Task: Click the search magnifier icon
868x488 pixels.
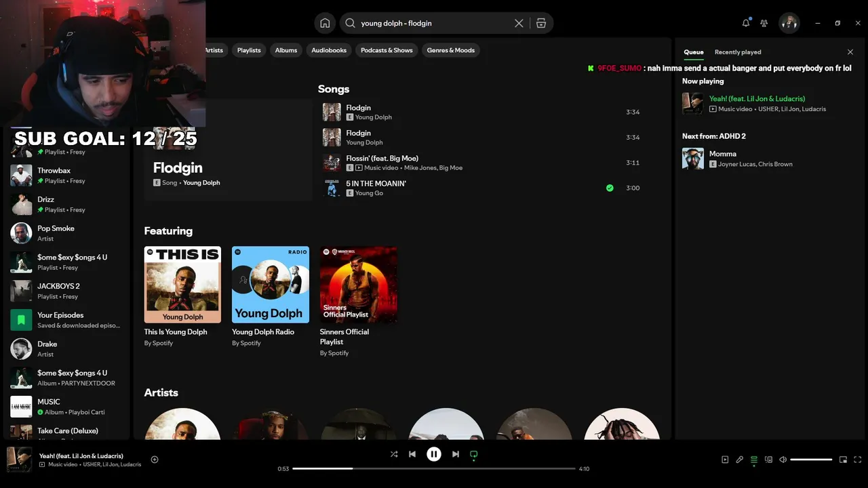Action: [x=350, y=23]
